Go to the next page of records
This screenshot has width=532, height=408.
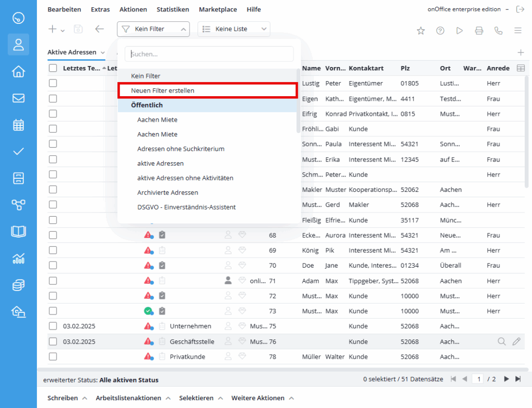click(506, 379)
